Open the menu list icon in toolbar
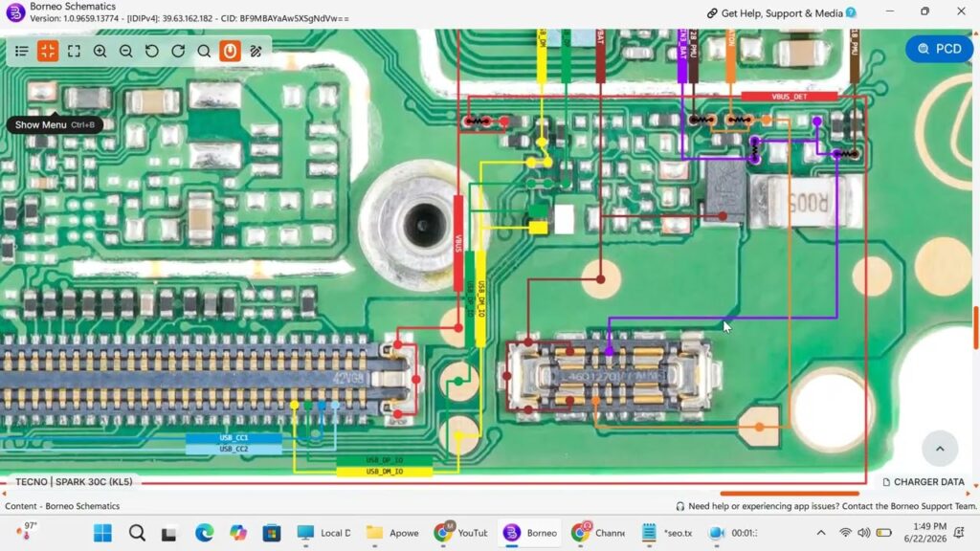 tap(21, 52)
